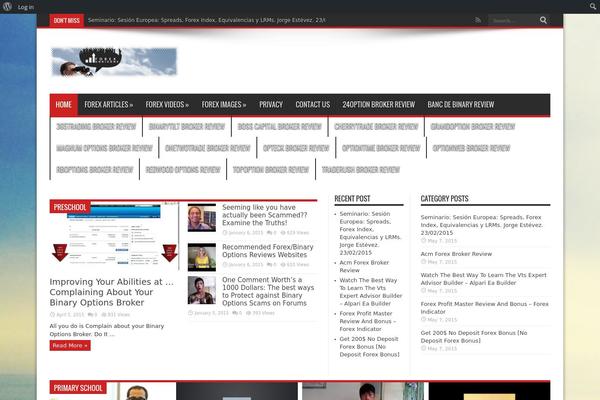Open Recent Post 'Acm Forex Broker Review'
Viewport: 600px width, 400px height.
coord(364,266)
